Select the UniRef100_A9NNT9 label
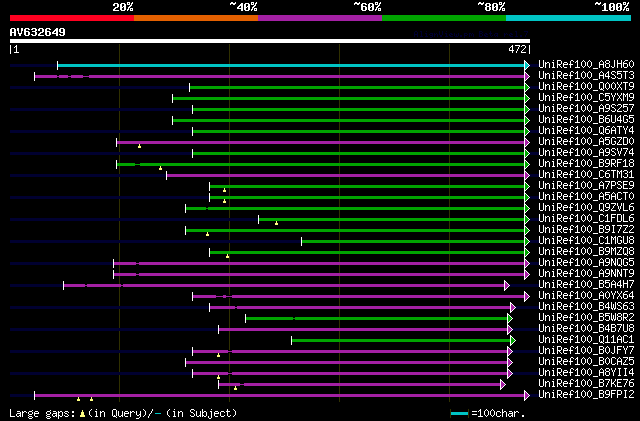The height and width of the screenshot is (421, 640). 586,274
